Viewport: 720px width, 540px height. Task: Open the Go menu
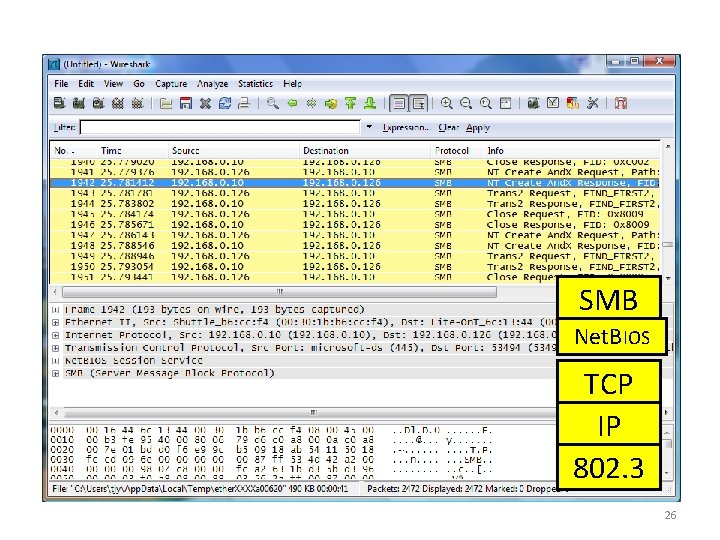pos(139,84)
